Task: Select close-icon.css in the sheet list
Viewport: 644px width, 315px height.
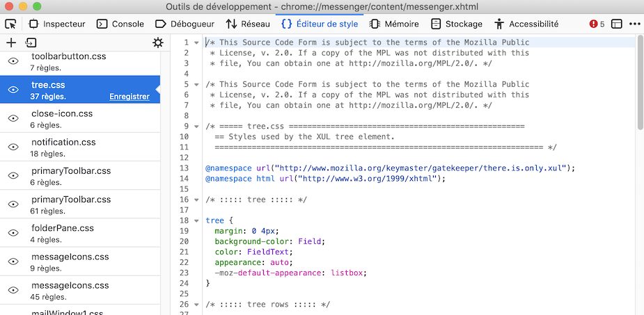Action: click(x=80, y=118)
